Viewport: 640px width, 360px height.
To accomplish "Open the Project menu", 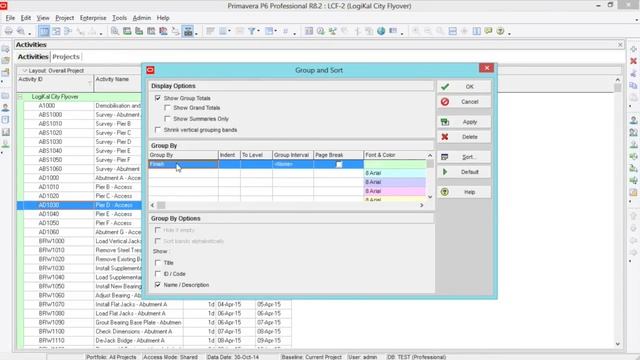I will 64,18.
